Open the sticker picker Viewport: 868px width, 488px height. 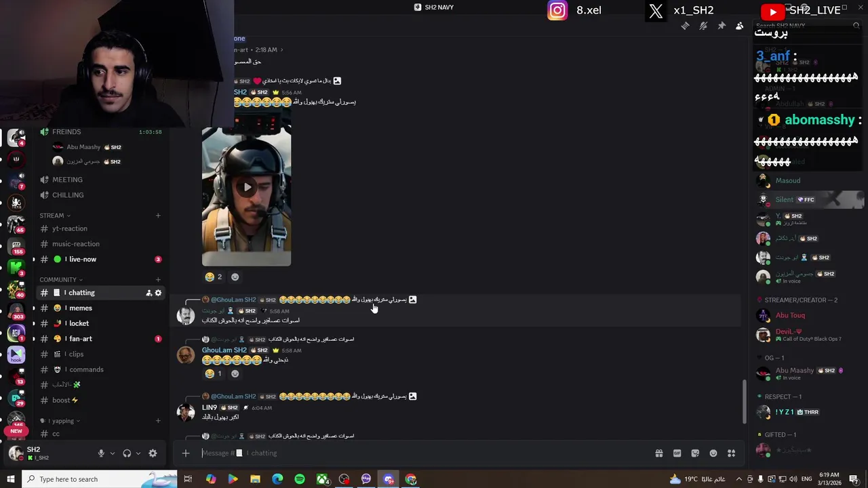point(695,453)
